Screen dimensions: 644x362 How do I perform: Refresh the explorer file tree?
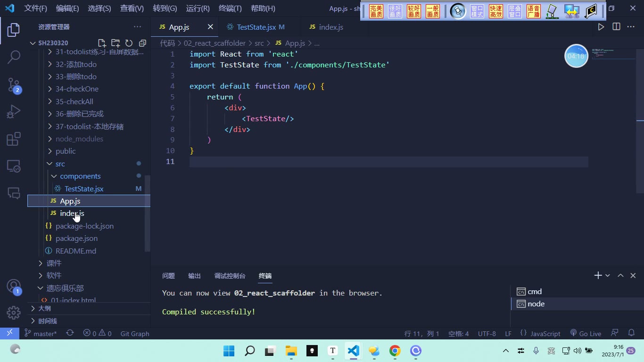pos(129,43)
